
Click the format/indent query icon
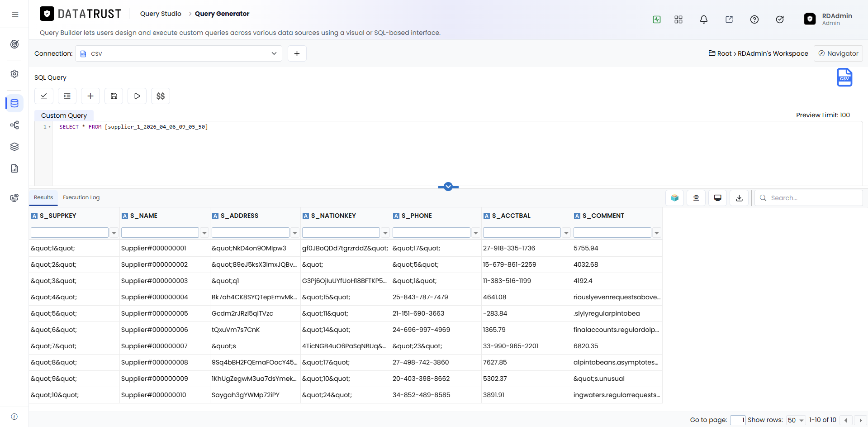tap(67, 96)
